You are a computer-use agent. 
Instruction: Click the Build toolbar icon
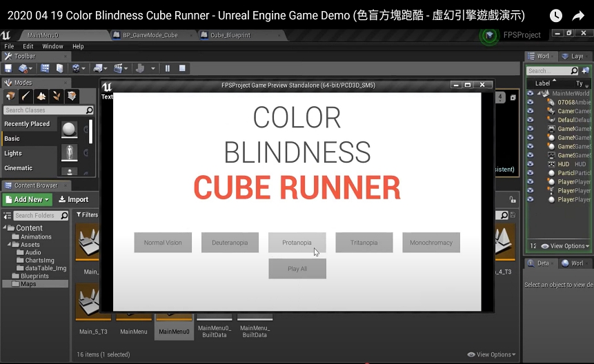click(x=140, y=68)
